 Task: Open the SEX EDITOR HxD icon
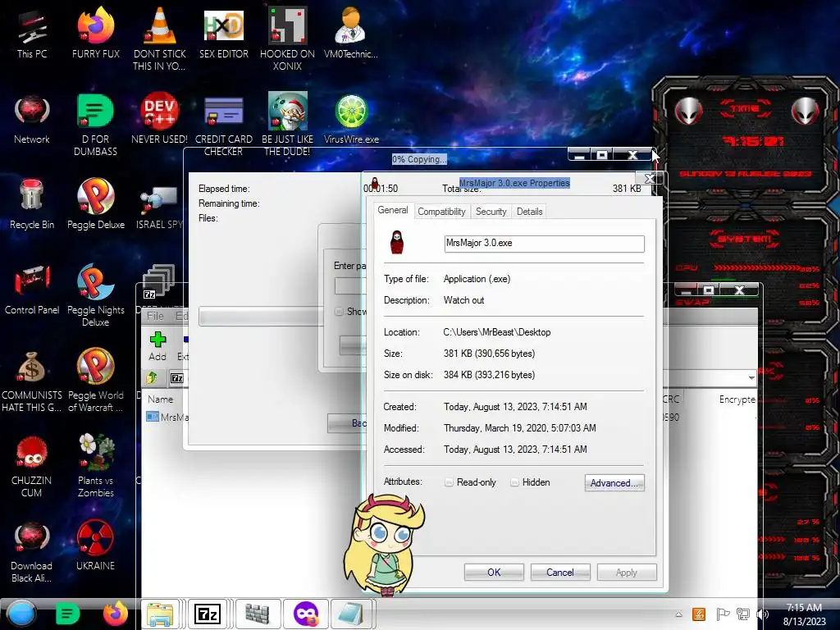pyautogui.click(x=223, y=34)
